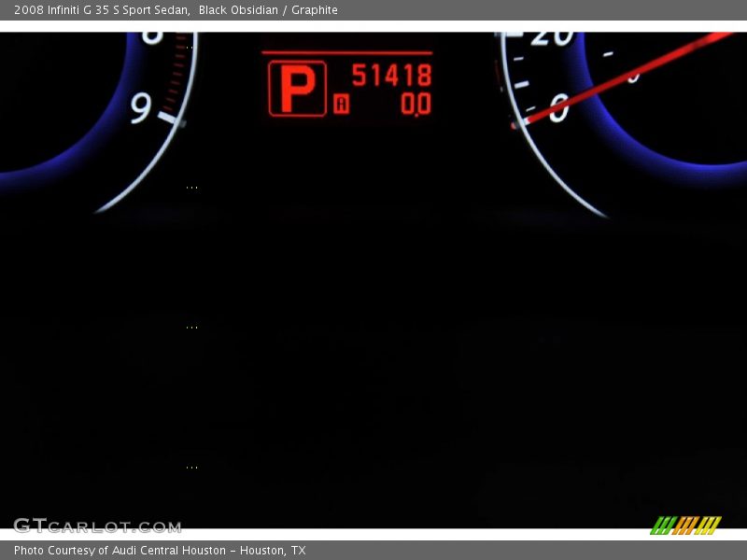The width and height of the screenshot is (747, 560).
Task: Click the trip A indicator icon
Action: tap(341, 105)
